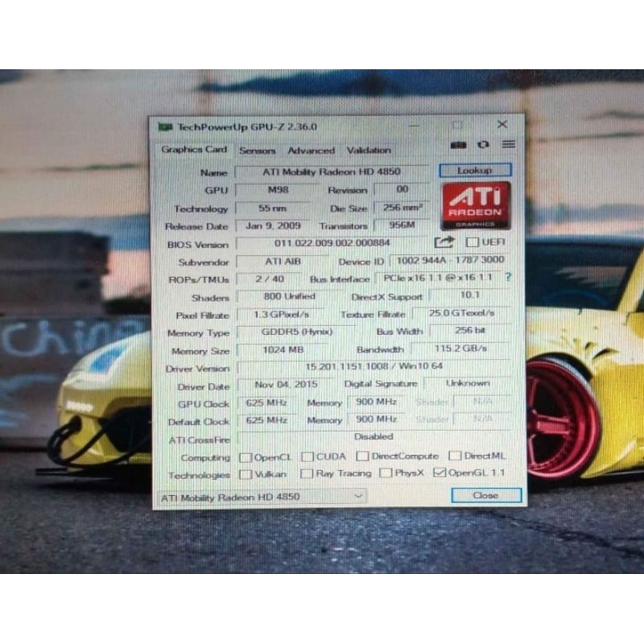
Task: Click the Driver Version field
Action: point(374,366)
